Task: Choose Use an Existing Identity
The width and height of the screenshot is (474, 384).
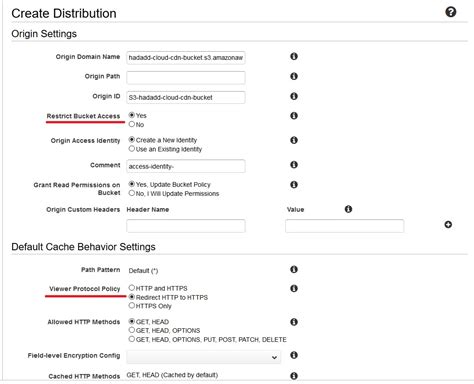Action: (132, 149)
